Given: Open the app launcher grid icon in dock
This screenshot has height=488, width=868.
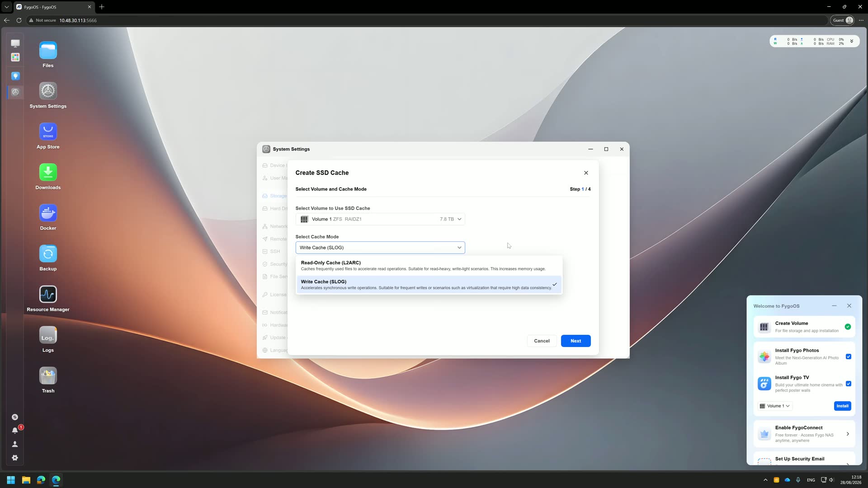Looking at the screenshot, I should pos(15,57).
